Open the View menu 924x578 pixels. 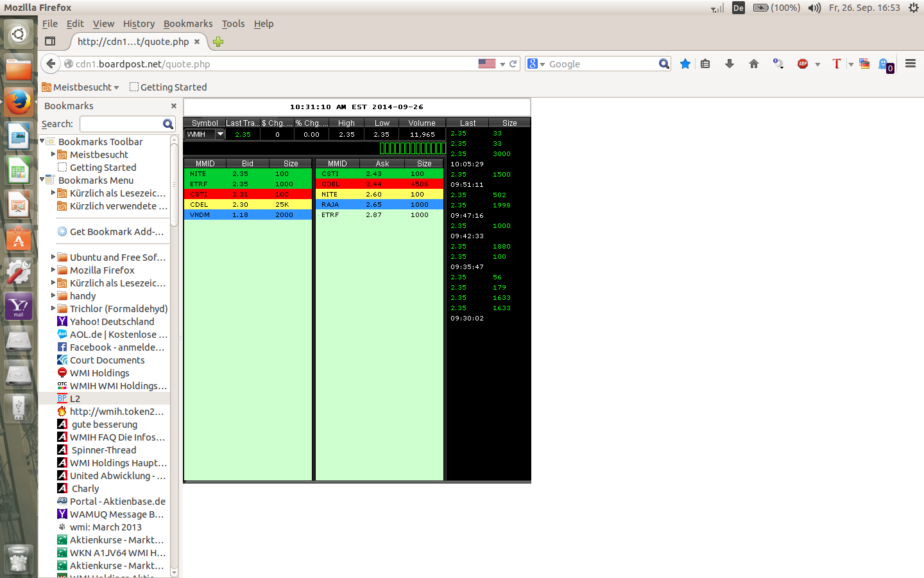[103, 24]
